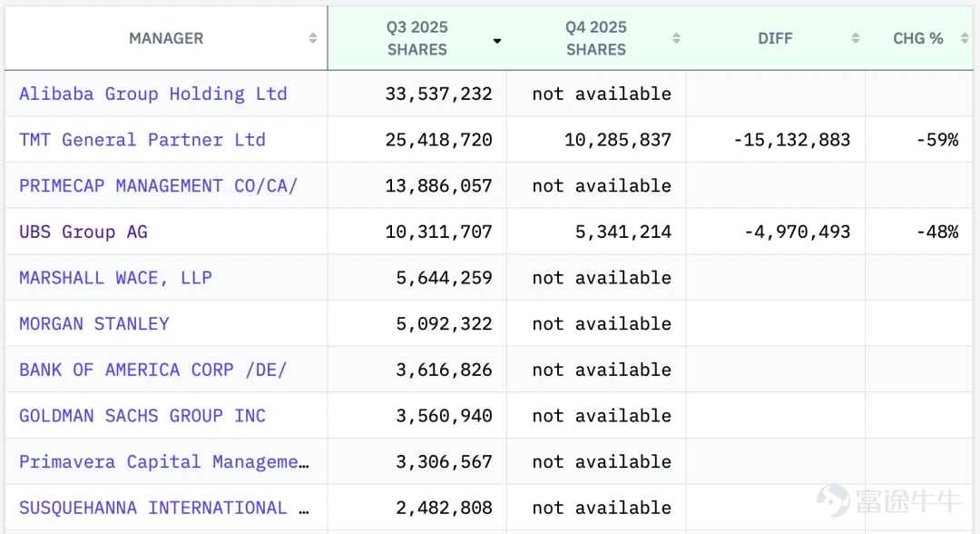This screenshot has height=534, width=980.
Task: Select PRIMECAP's Q3 shares 13,886,057
Action: [x=439, y=185]
